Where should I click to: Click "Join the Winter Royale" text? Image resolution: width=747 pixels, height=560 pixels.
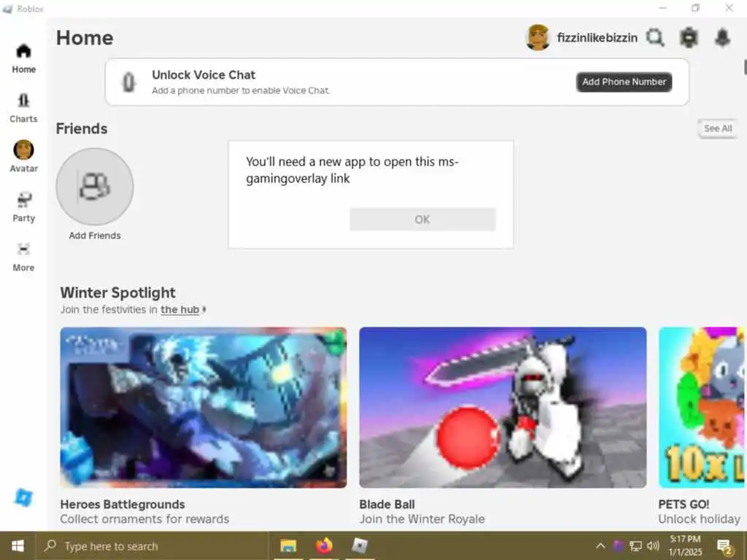tap(422, 519)
